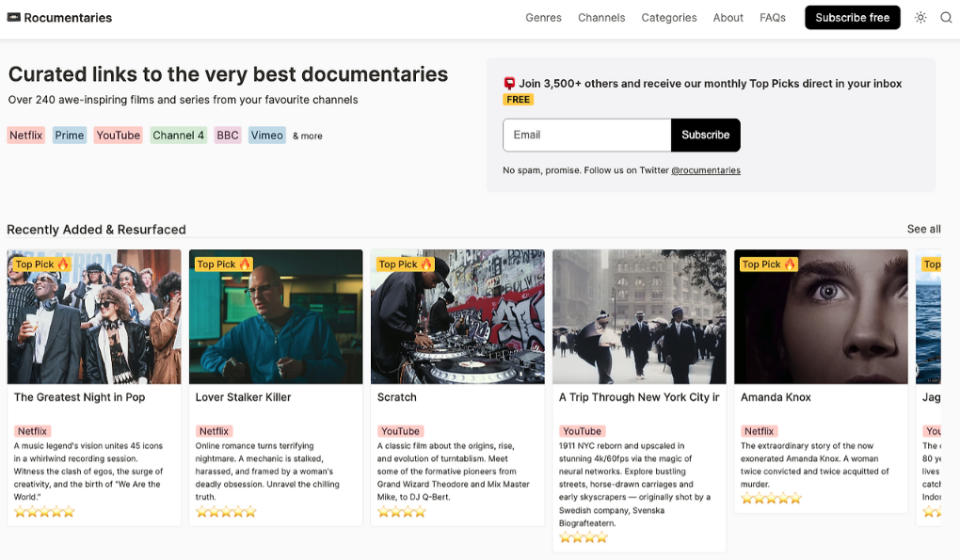
Task: Click the '& more' channels link
Action: click(308, 136)
